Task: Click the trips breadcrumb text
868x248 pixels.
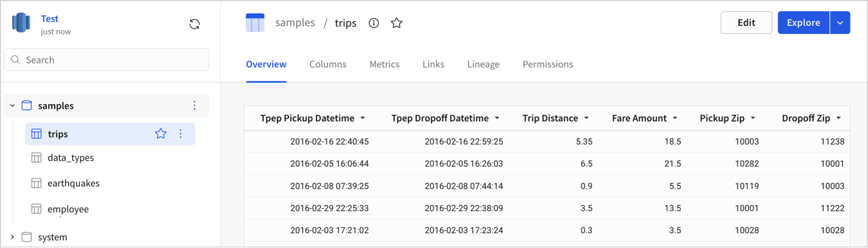Action: pyautogui.click(x=346, y=23)
